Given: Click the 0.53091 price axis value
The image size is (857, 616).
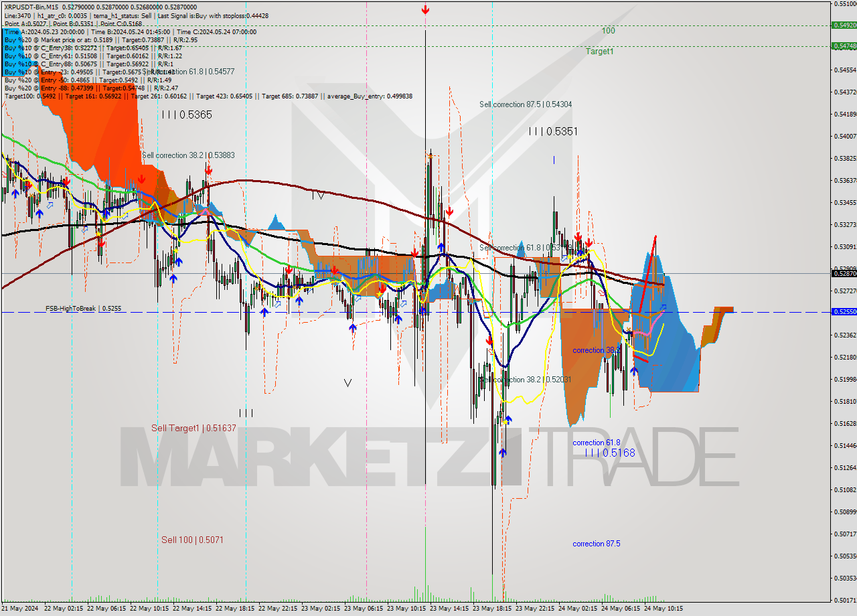Looking at the screenshot, I should 845,246.
